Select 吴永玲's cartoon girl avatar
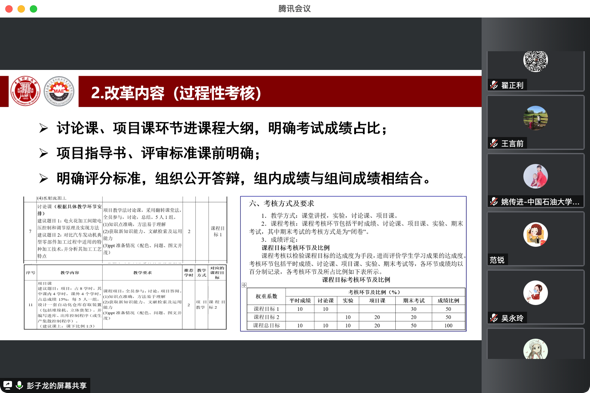 [x=535, y=292]
